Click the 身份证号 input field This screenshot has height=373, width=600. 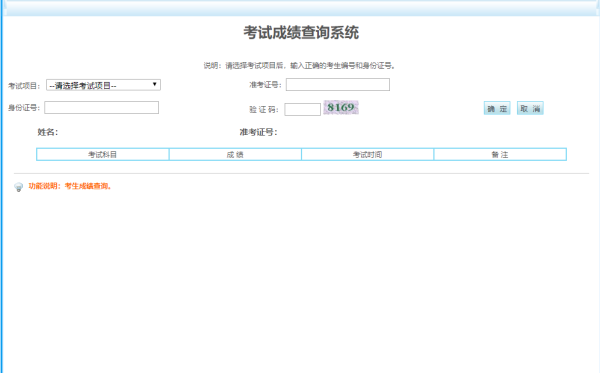point(101,108)
